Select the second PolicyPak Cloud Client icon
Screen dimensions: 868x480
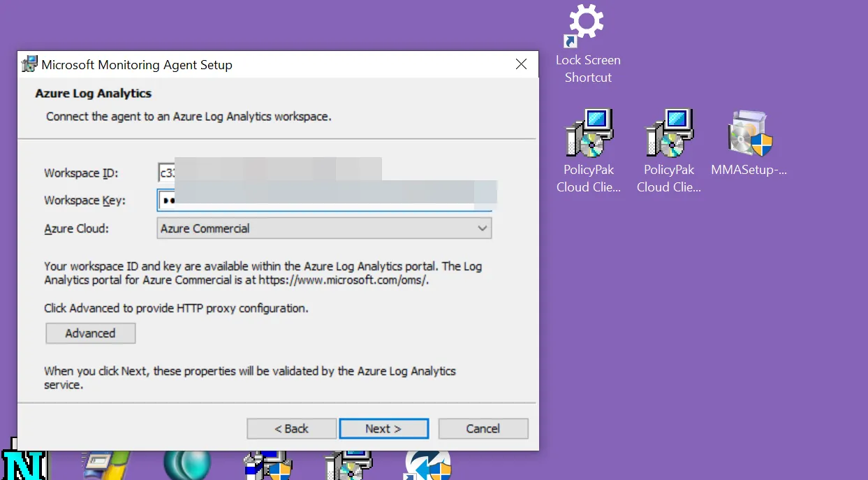[669, 133]
